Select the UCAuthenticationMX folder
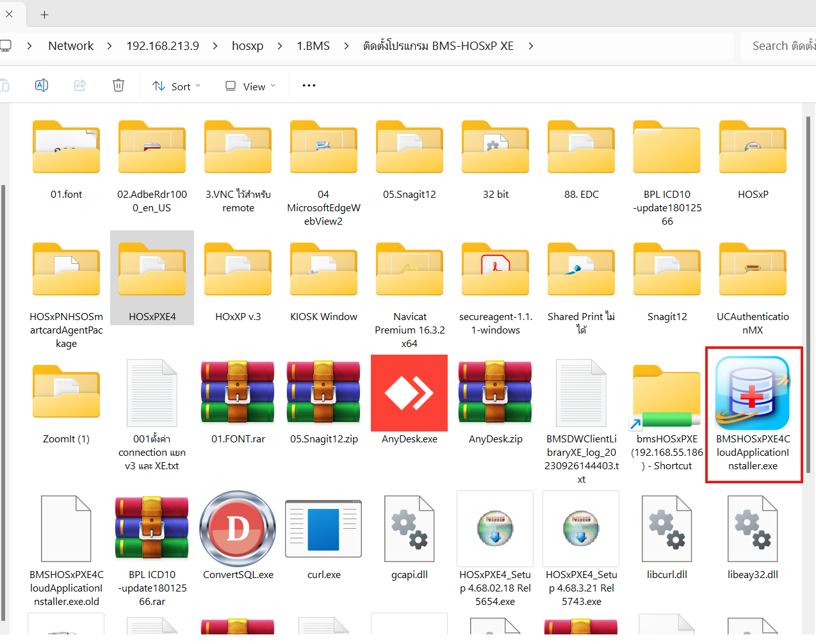Screen dimensions: 816x644 753,289
